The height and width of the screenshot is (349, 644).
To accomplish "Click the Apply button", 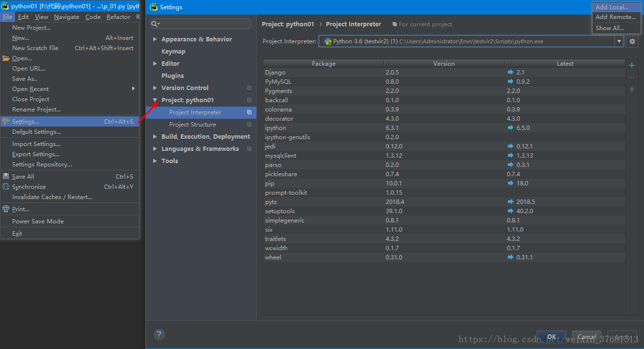I will coord(622,337).
